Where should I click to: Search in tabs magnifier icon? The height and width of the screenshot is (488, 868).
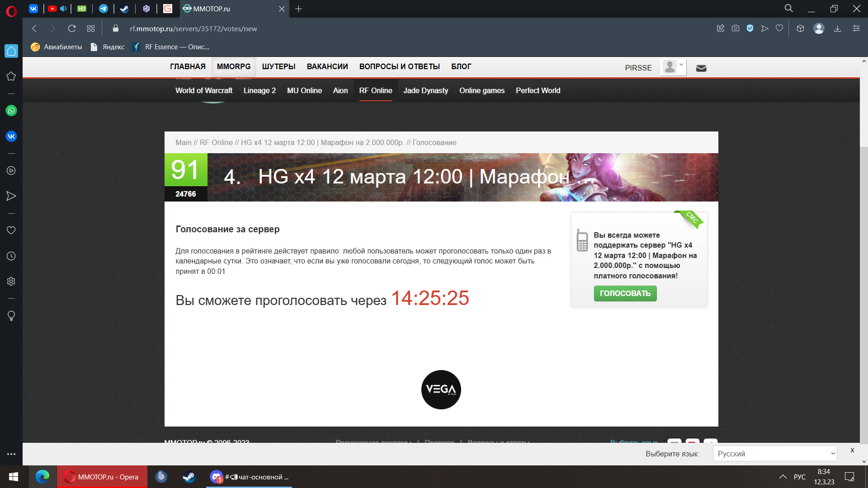pyautogui.click(x=789, y=9)
